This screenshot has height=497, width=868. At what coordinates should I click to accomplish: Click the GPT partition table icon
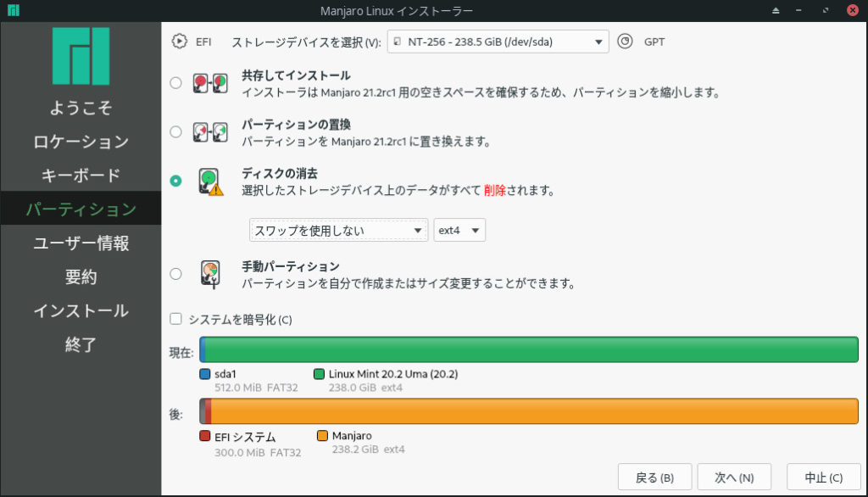625,41
